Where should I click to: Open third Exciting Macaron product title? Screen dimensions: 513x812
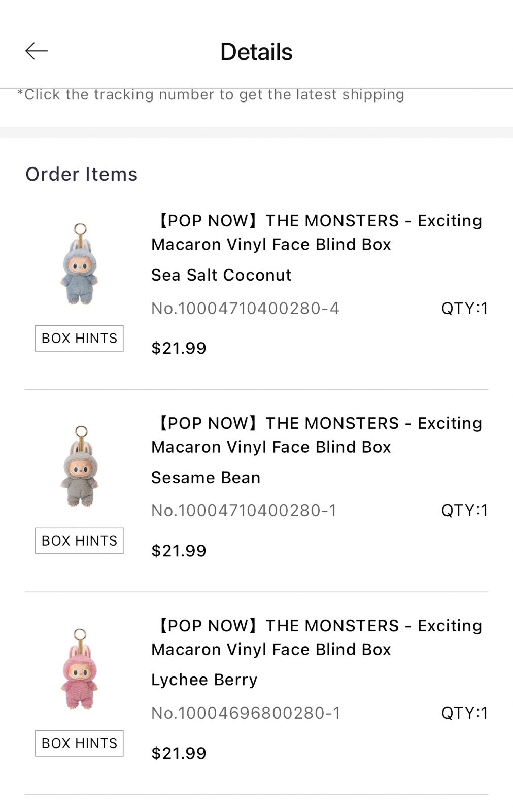tap(317, 637)
